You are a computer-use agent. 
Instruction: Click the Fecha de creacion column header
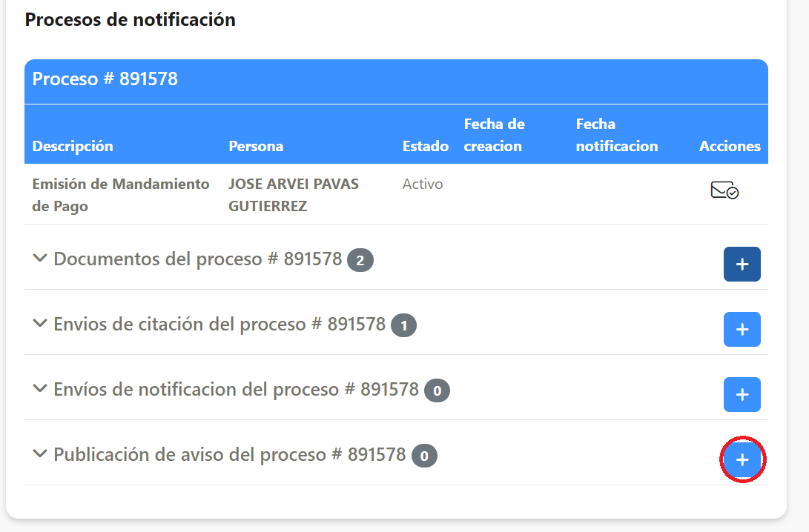tap(494, 135)
